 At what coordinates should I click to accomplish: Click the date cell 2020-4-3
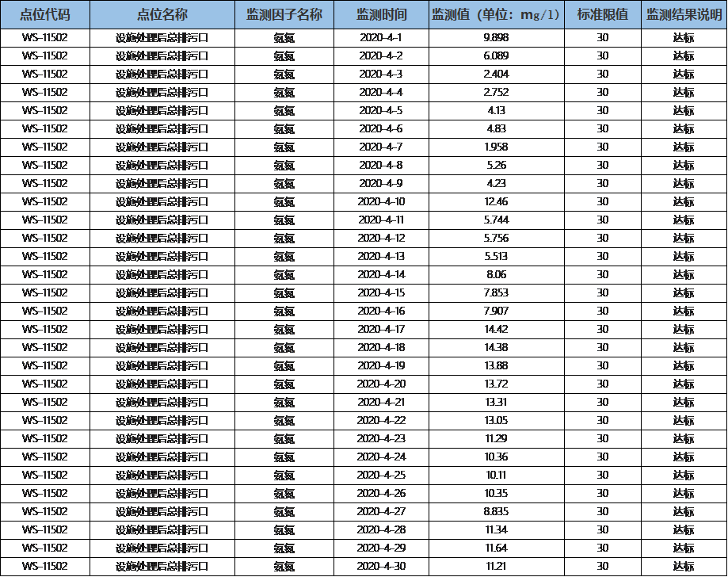point(381,74)
